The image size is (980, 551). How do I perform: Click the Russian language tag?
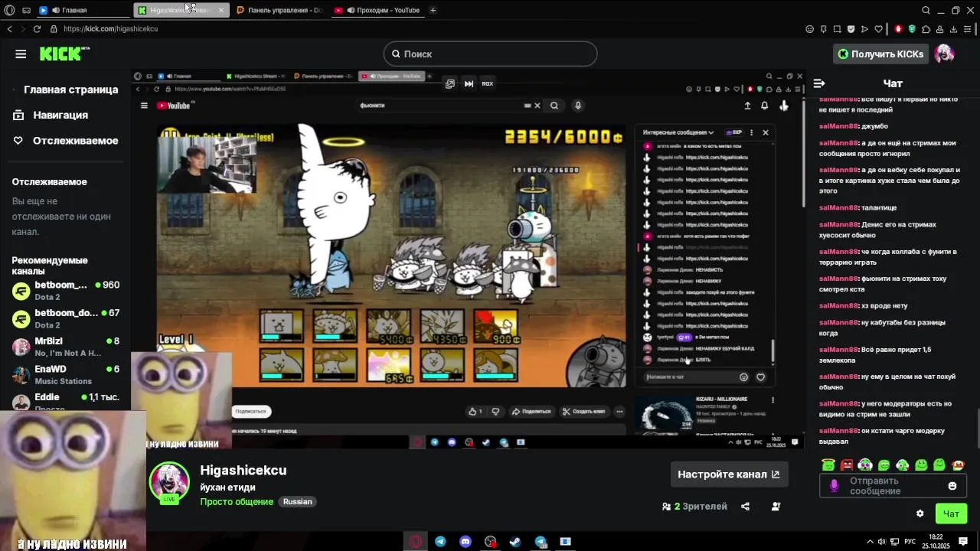tap(298, 502)
